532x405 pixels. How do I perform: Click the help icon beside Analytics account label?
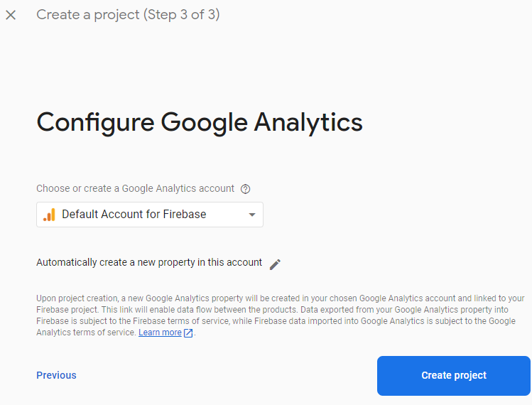coord(246,189)
